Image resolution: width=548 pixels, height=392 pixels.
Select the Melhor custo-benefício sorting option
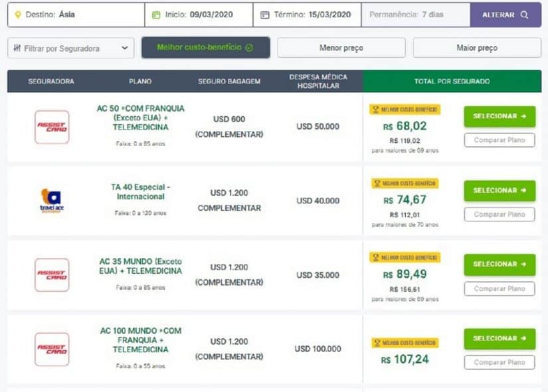tap(205, 48)
